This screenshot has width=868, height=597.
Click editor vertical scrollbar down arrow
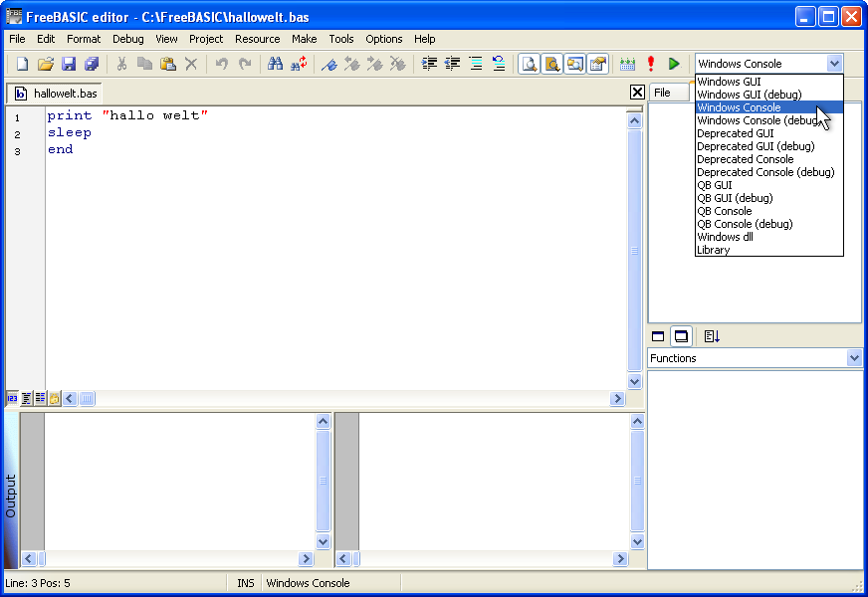click(634, 381)
